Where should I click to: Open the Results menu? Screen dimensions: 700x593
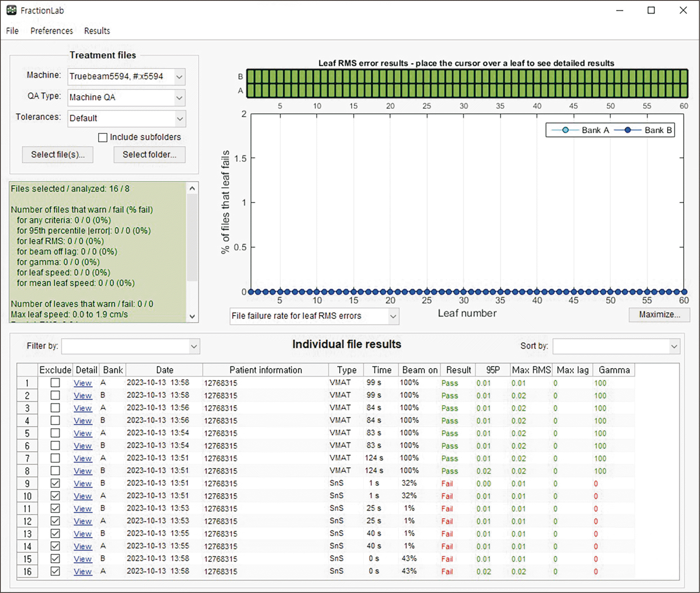[x=97, y=31]
